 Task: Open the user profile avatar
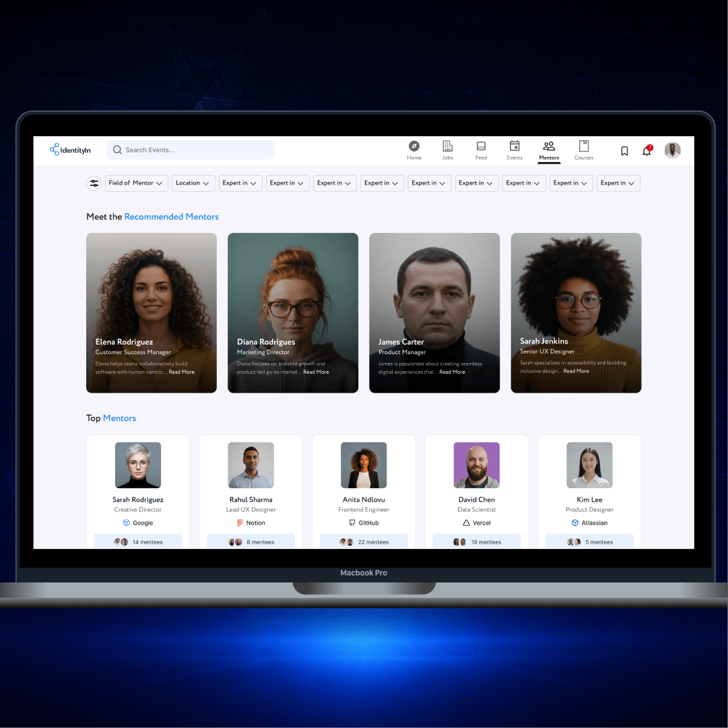[x=672, y=150]
